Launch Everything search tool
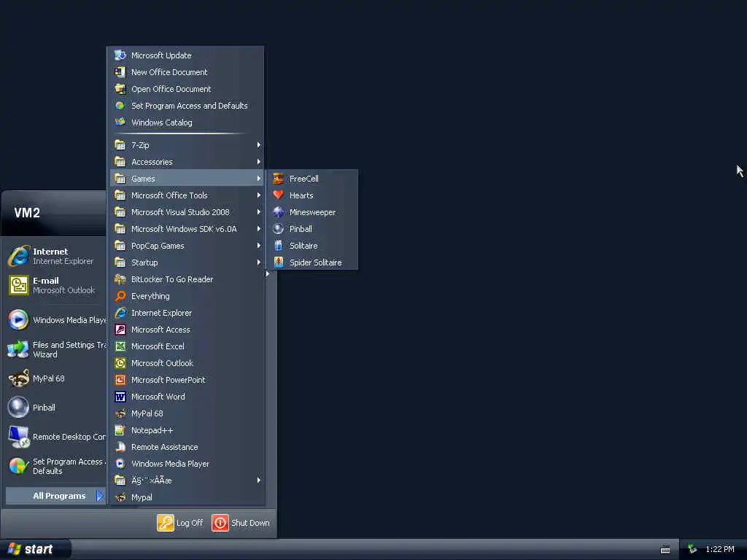The height and width of the screenshot is (560, 747). click(x=187, y=296)
